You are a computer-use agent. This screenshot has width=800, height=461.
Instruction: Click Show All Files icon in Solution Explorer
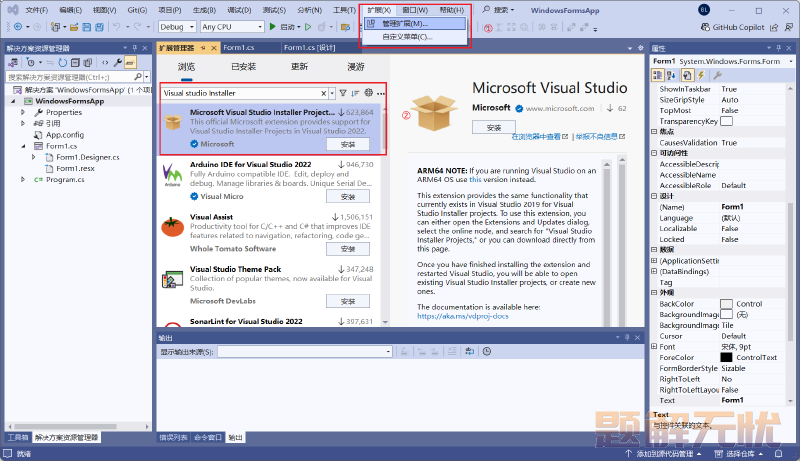coord(87,63)
